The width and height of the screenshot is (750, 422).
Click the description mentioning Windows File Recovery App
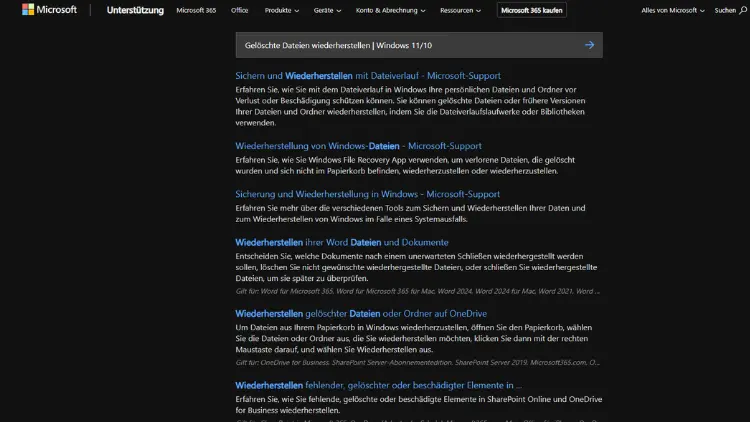[405, 166]
